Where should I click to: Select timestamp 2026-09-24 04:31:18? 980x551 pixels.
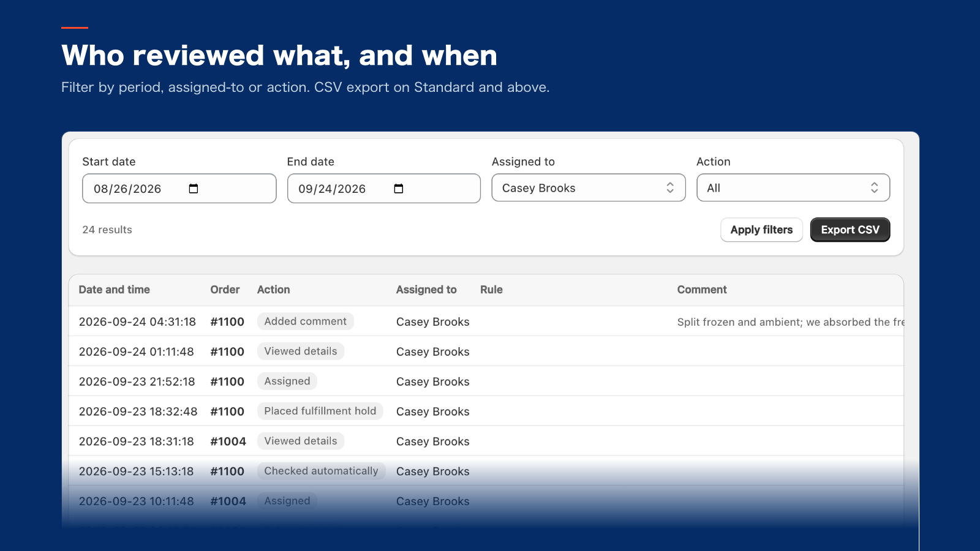tap(137, 322)
